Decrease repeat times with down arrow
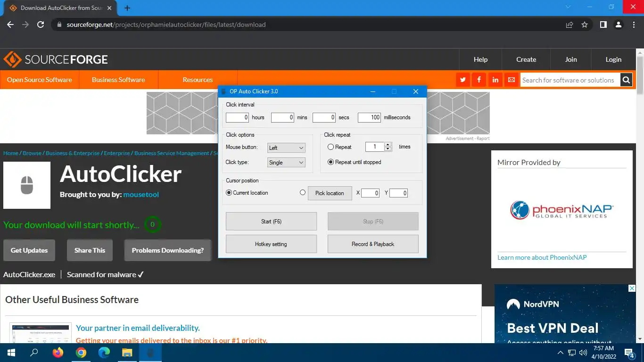 (x=388, y=149)
